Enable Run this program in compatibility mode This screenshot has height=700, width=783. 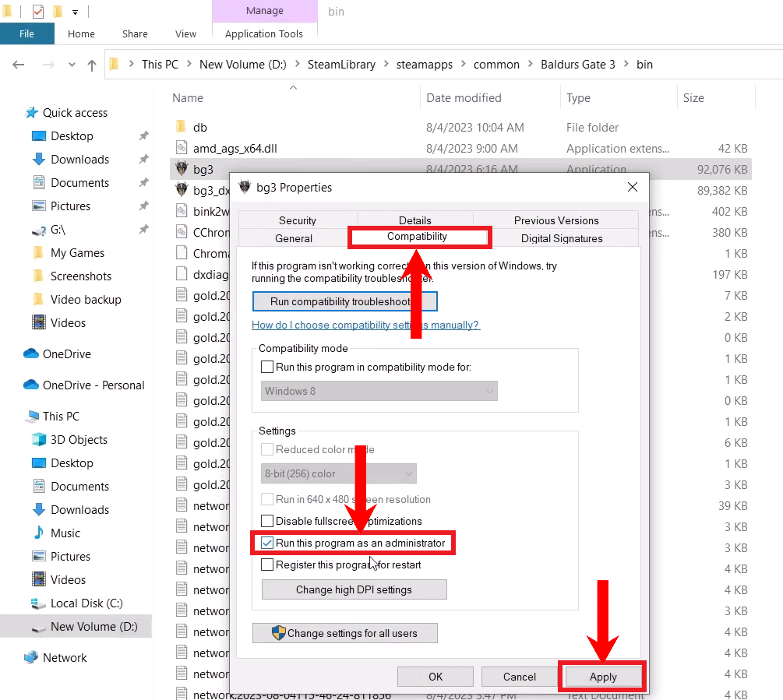coord(267,367)
